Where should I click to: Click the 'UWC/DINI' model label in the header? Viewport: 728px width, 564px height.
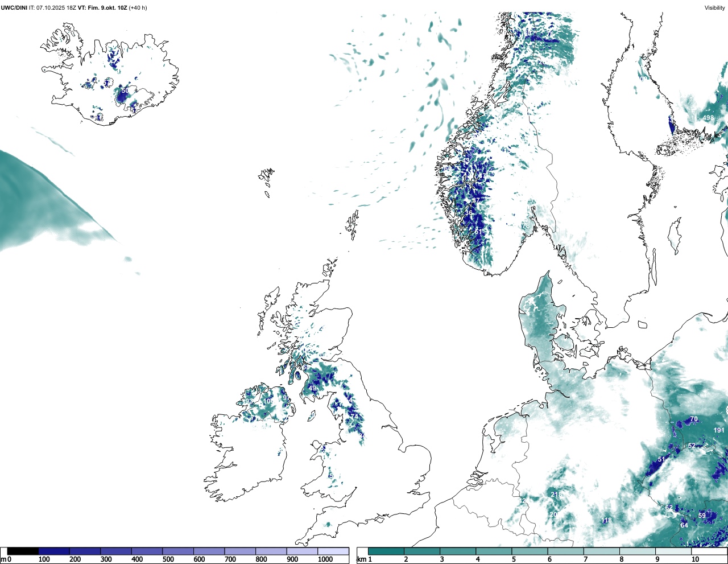[14, 8]
